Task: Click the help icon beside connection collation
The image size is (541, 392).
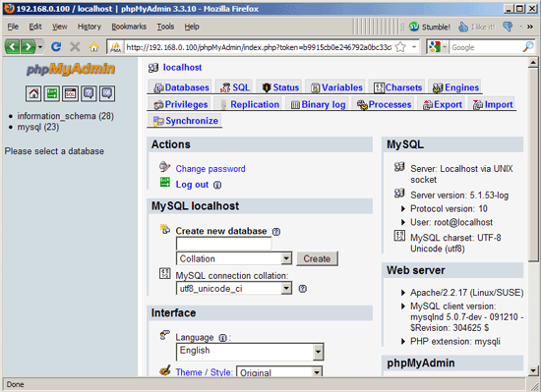Action: point(303,289)
